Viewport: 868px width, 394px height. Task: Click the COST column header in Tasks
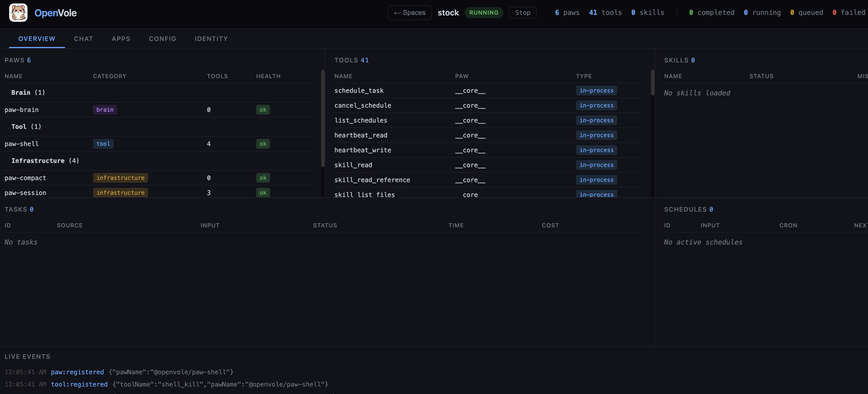click(x=550, y=225)
